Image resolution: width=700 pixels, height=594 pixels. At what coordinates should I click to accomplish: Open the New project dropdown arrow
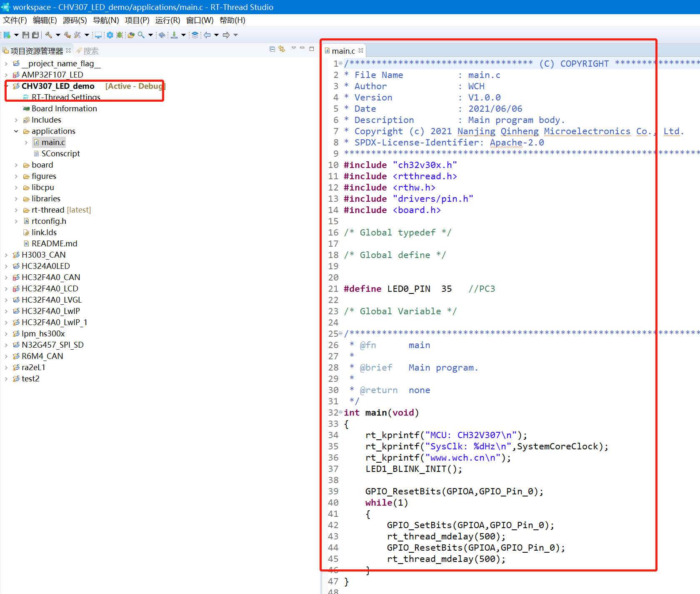click(16, 35)
